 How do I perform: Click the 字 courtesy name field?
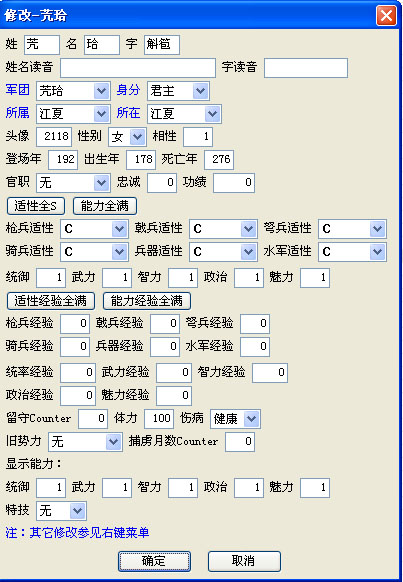pyautogui.click(x=162, y=45)
